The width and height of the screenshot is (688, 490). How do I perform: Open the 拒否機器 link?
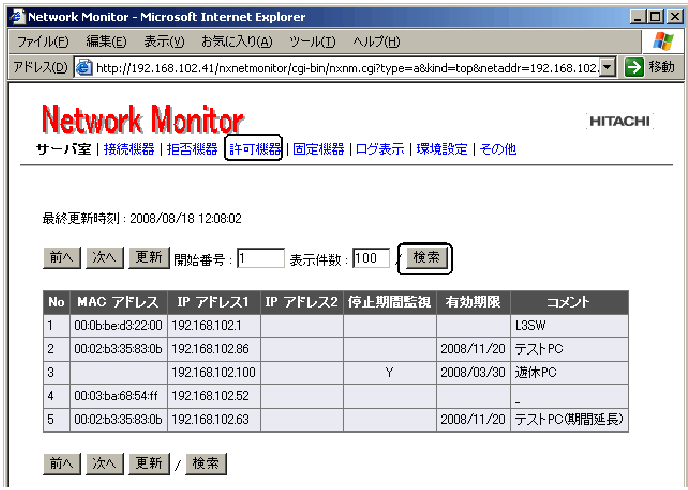(x=192, y=149)
